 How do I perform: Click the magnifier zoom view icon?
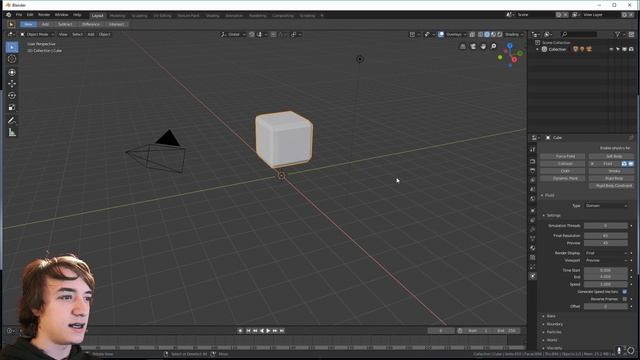[493, 47]
